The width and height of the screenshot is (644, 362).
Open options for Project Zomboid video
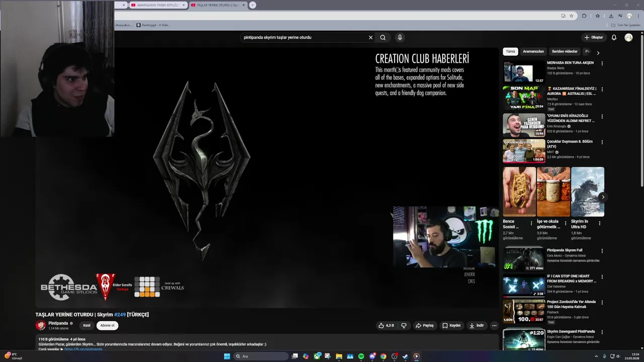pos(602,303)
